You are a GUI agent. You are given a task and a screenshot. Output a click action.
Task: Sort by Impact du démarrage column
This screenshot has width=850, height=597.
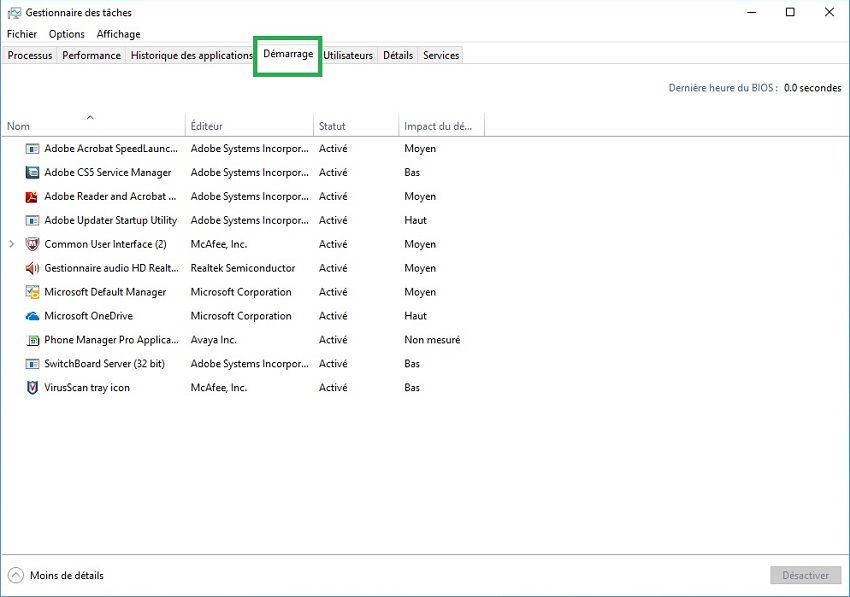(438, 126)
